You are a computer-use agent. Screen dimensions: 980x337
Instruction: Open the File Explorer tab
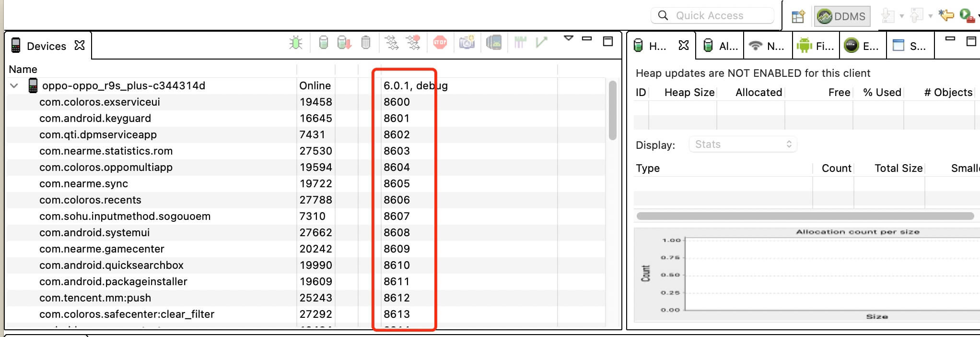coord(815,46)
